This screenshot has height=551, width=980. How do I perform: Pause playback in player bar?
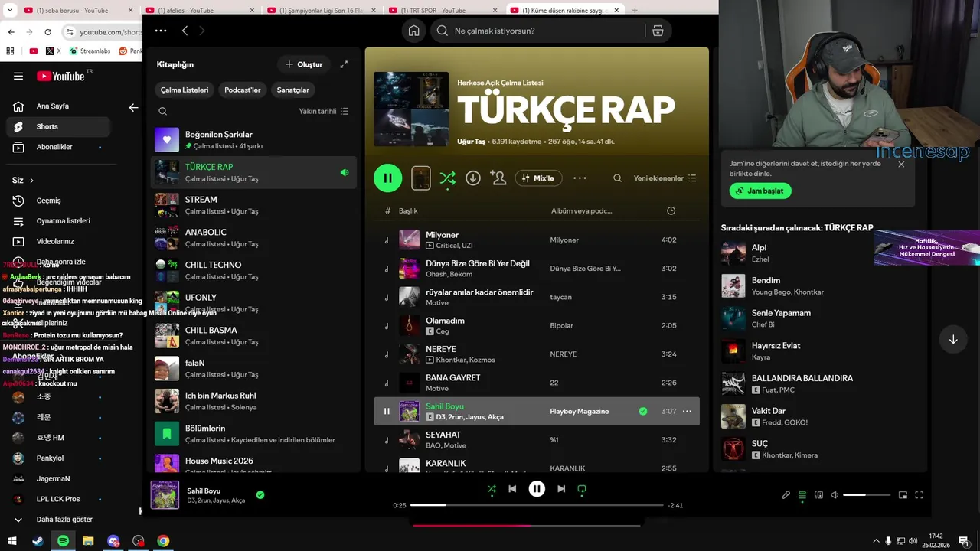tap(537, 488)
